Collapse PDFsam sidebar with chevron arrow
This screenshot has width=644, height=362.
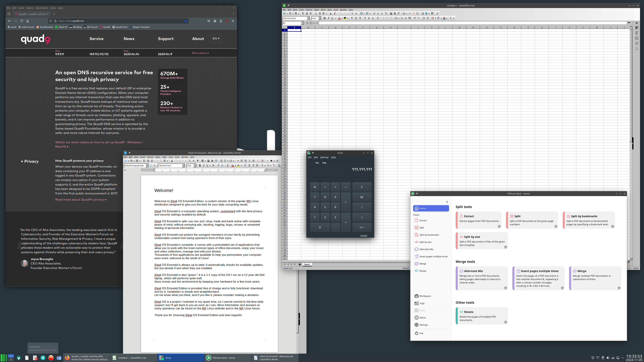447,202
